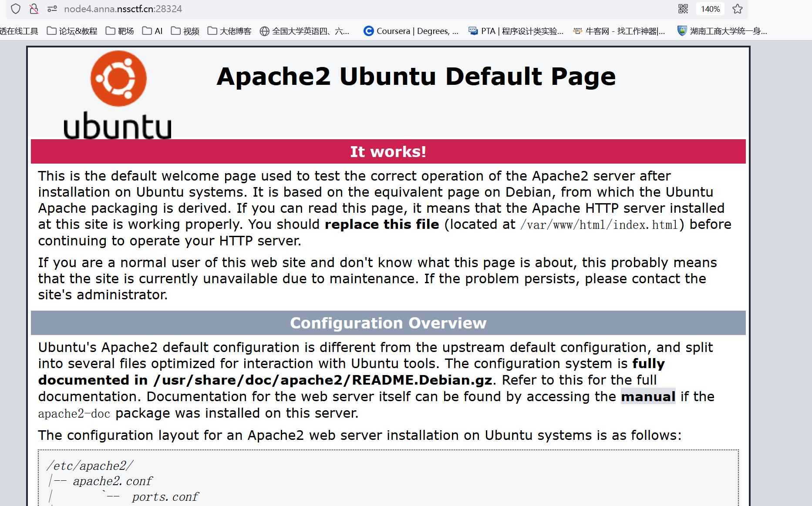Click the shield tracking protection icon

16,9
